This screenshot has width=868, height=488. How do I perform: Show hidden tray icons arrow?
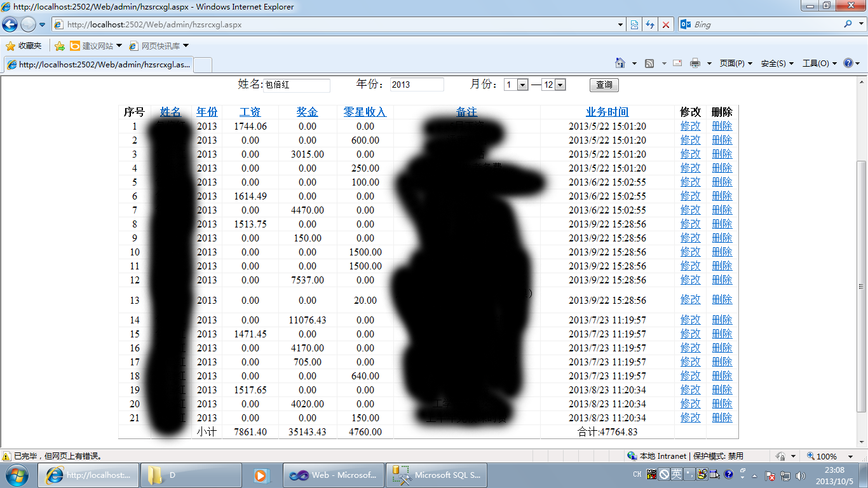754,475
